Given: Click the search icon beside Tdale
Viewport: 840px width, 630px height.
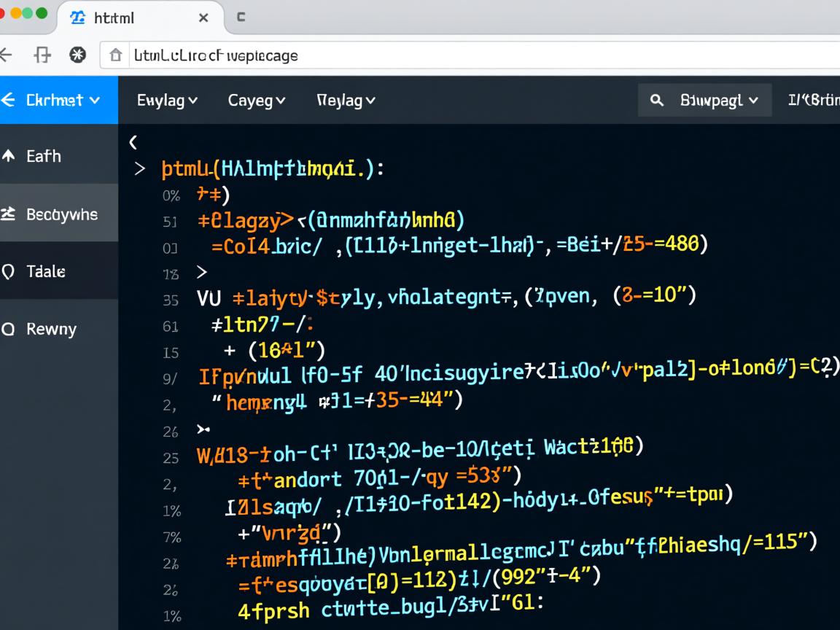Looking at the screenshot, I should click(x=9, y=272).
